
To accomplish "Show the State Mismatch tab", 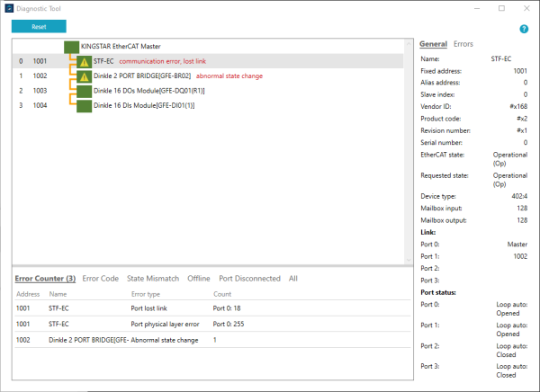I will (x=153, y=279).
